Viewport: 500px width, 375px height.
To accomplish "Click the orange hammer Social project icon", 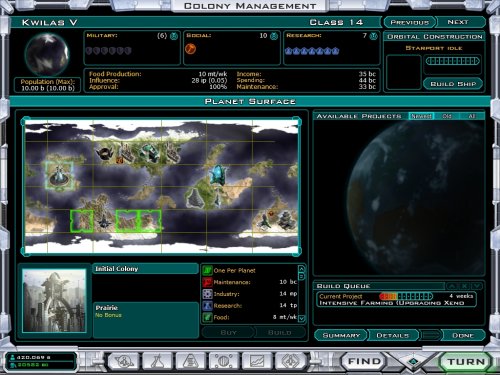I will tap(190, 49).
